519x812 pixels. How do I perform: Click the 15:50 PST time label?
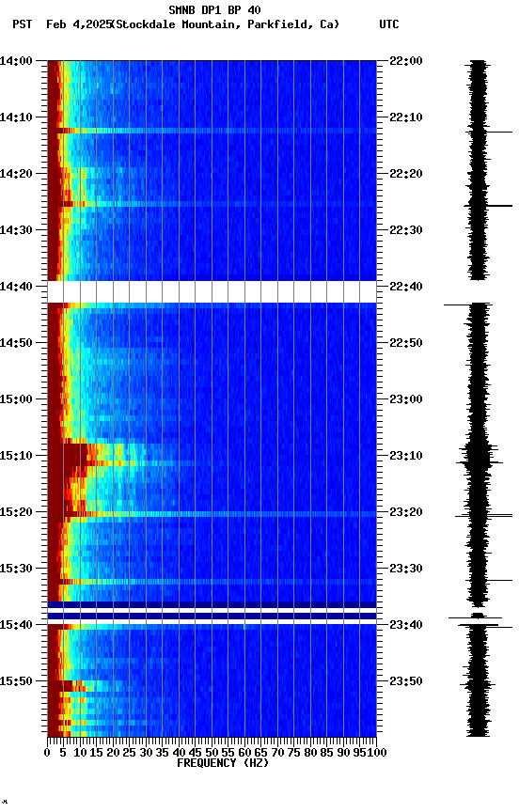pos(16,681)
